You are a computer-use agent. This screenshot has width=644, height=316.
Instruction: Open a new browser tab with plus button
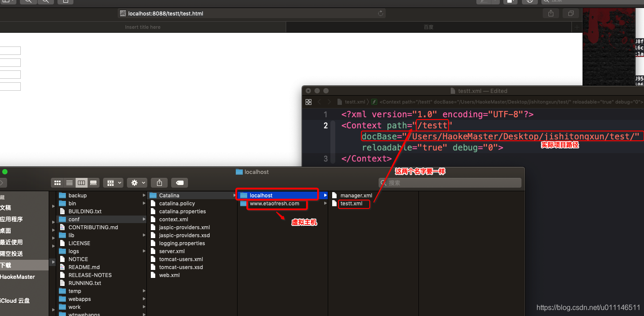577,27
